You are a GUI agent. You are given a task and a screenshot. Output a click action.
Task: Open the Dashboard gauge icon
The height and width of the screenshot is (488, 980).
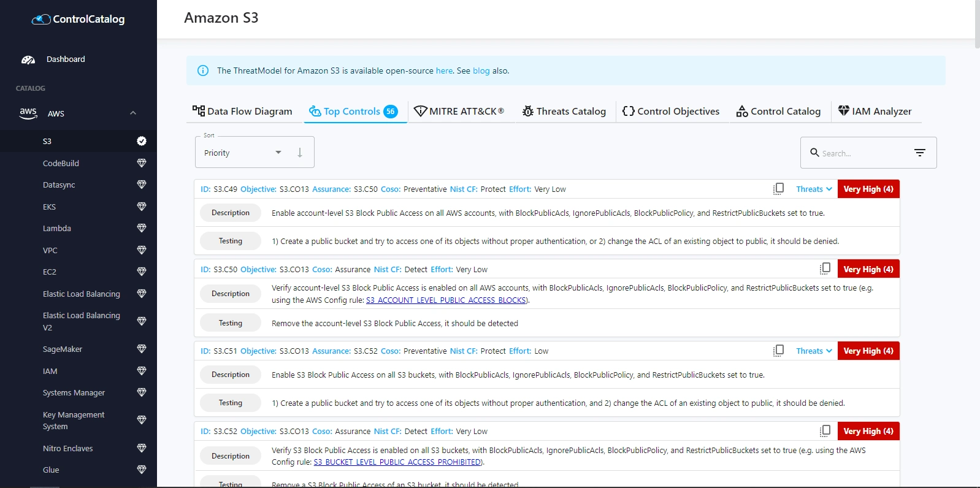point(28,59)
